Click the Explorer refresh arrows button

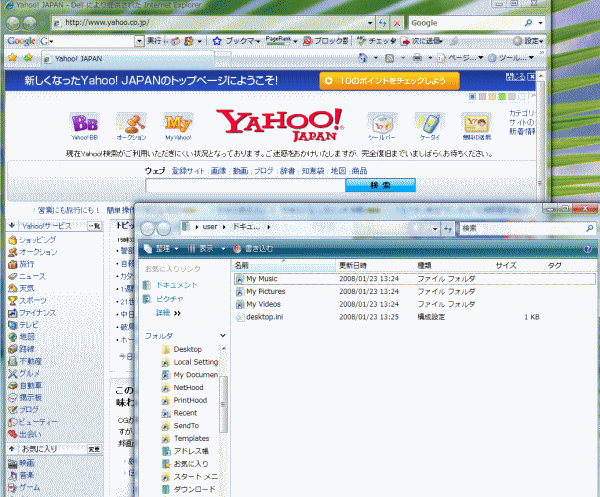coord(448,229)
